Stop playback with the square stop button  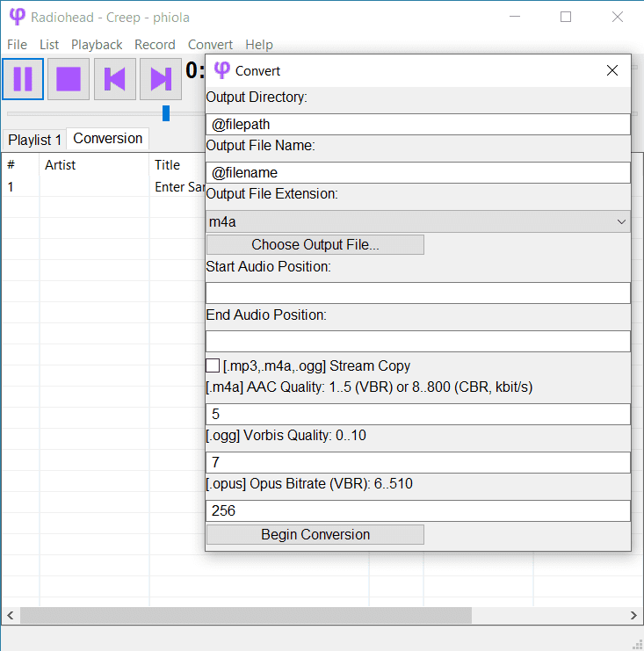(x=69, y=79)
